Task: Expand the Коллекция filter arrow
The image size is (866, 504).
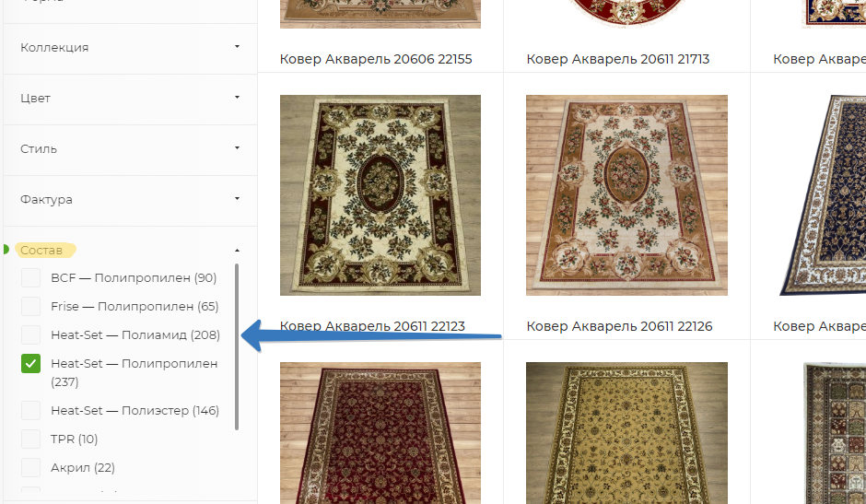Action: coord(237,47)
